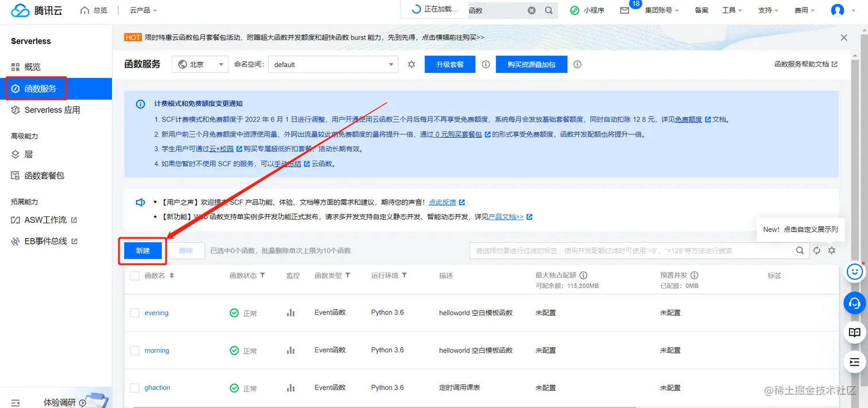Select 函数服务 in sidebar
The height and width of the screenshot is (408, 868).
pos(56,88)
